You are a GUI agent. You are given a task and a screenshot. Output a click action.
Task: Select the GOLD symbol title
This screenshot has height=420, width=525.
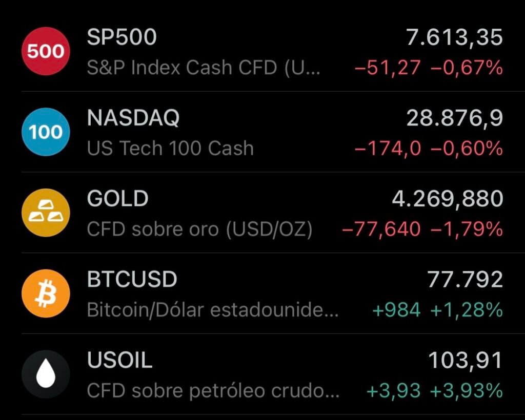tap(117, 198)
